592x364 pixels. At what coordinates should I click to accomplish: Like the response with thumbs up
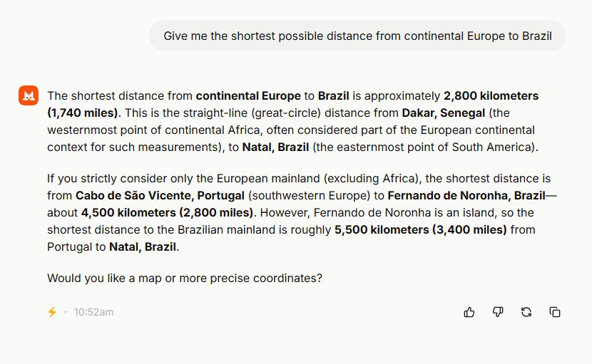coord(469,312)
